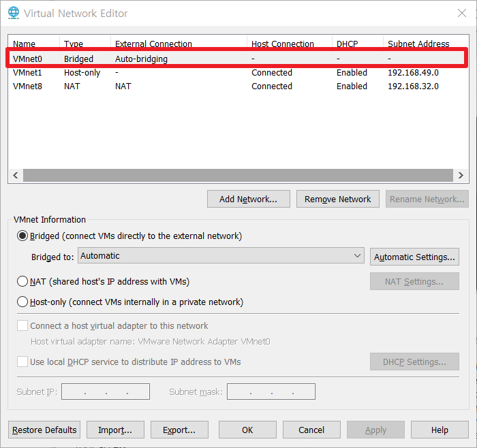
Task: Click the Connected cell for VMnet1
Action: pos(272,73)
